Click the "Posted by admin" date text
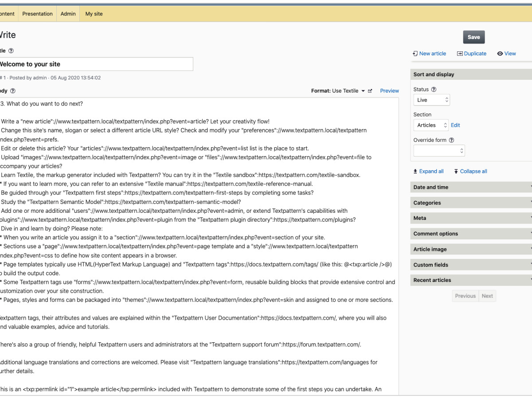 (55, 78)
